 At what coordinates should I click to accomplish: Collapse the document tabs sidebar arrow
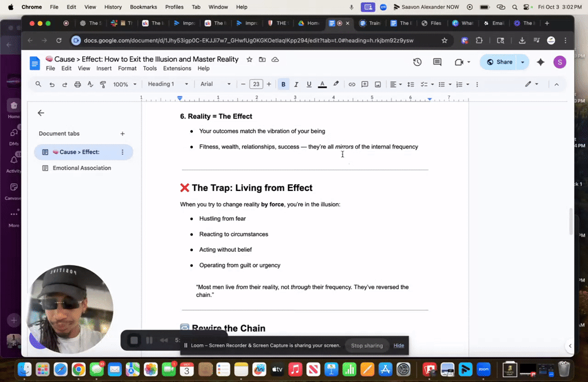tap(40, 113)
